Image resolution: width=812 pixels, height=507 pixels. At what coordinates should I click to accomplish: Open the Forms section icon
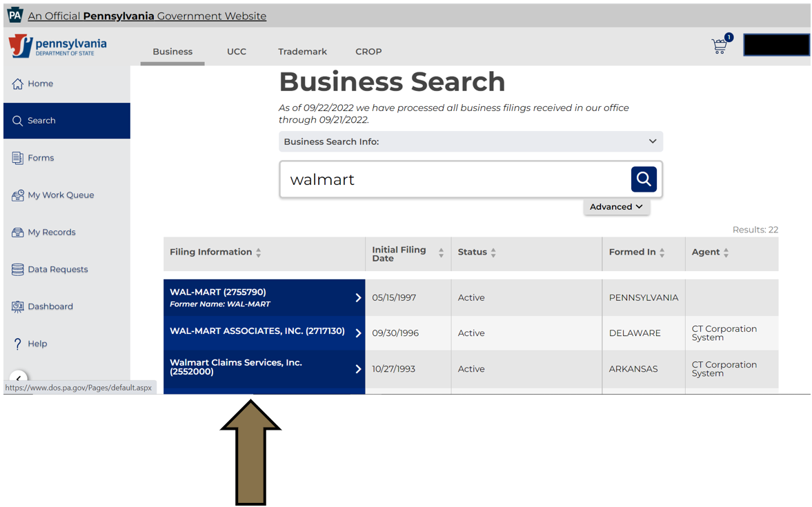pyautogui.click(x=18, y=158)
